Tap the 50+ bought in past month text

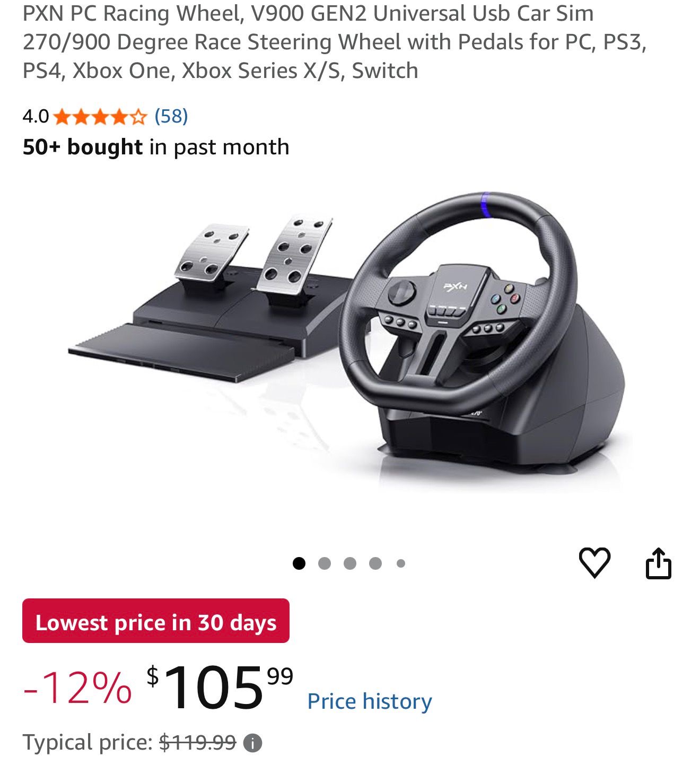[x=156, y=147]
